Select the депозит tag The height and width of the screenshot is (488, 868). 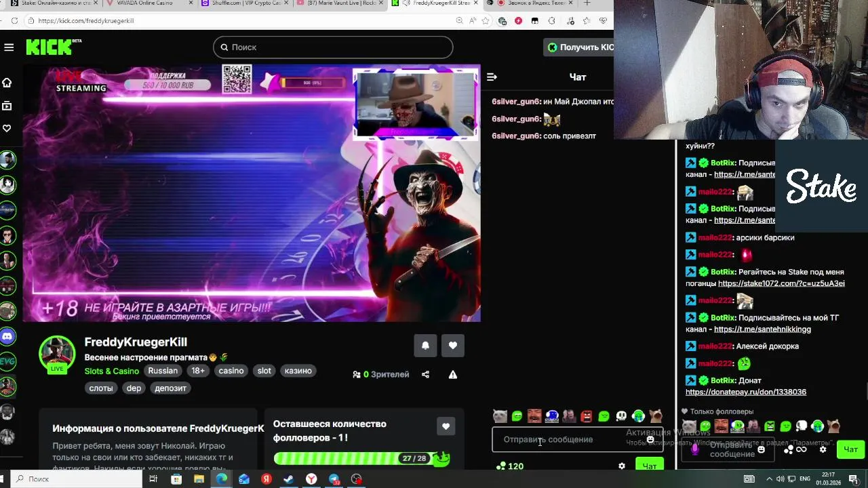[x=170, y=388]
